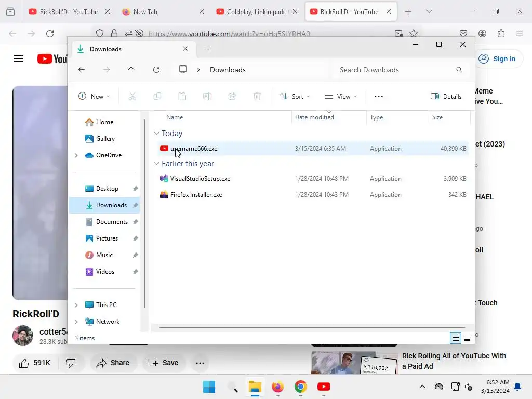Click the Cut icon in Explorer toolbar
Image resolution: width=532 pixels, height=399 pixels.
point(132,97)
